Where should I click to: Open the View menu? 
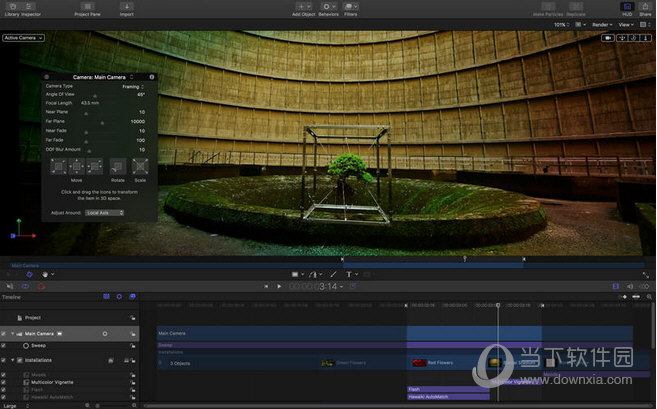pyautogui.click(x=626, y=25)
